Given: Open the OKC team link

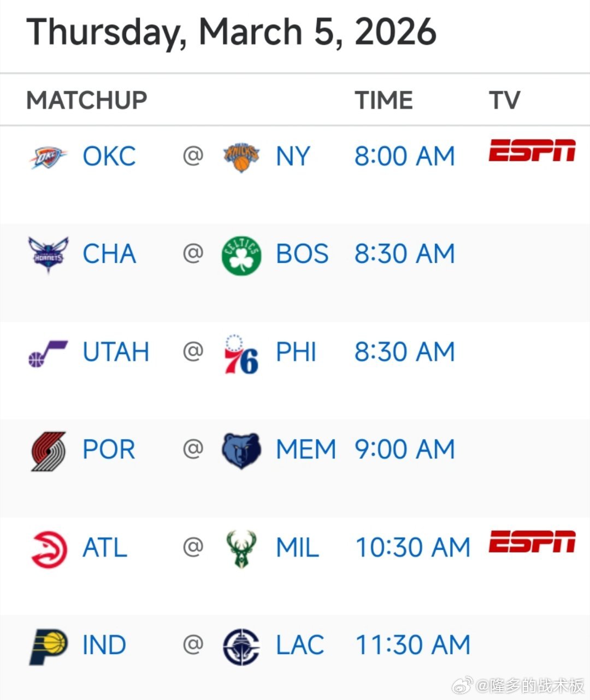Looking at the screenshot, I should tap(109, 156).
